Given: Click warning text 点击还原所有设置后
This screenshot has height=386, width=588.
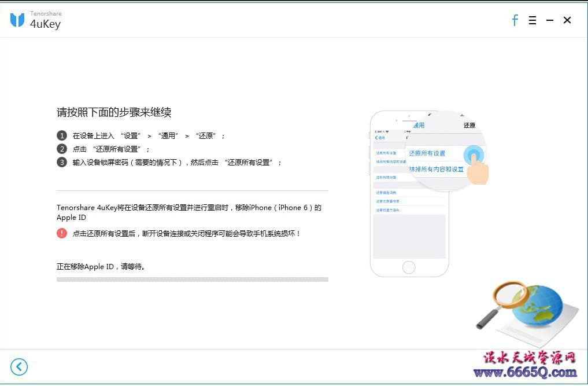Looking at the screenshot, I should click(x=187, y=234).
